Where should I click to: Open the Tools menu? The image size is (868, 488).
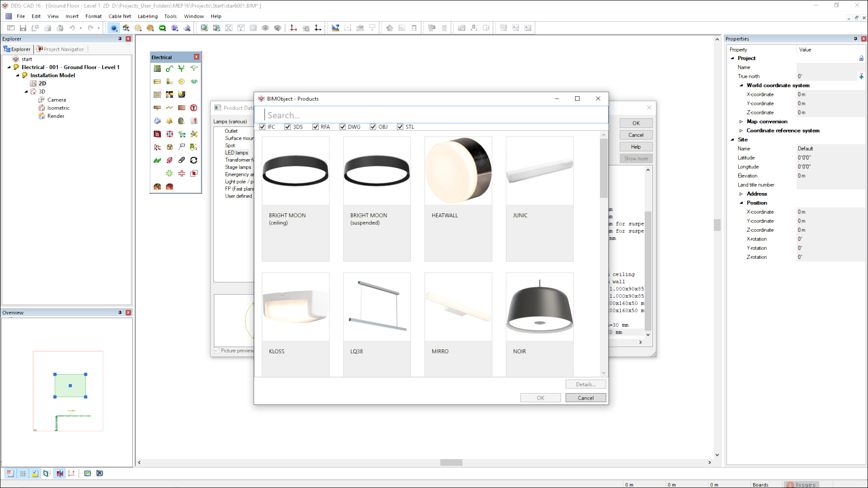point(170,16)
